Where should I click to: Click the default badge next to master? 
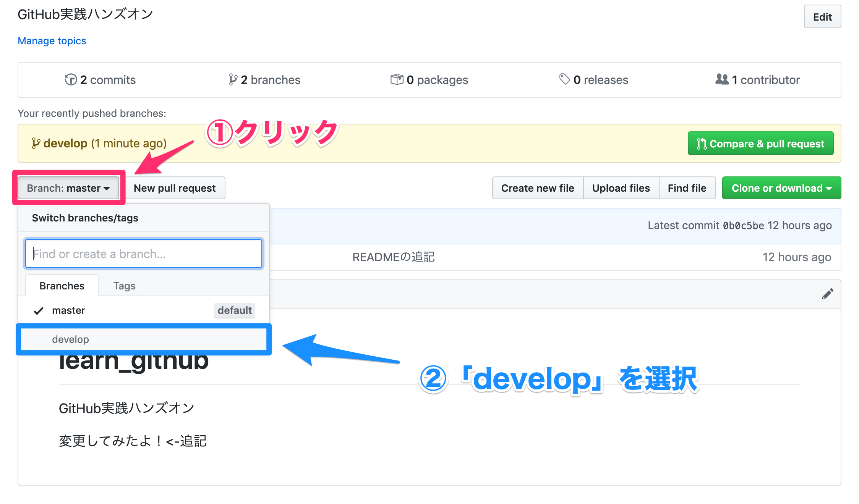tap(235, 310)
